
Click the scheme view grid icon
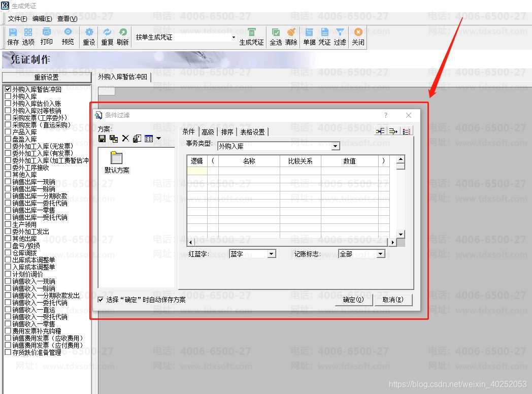tap(149, 139)
